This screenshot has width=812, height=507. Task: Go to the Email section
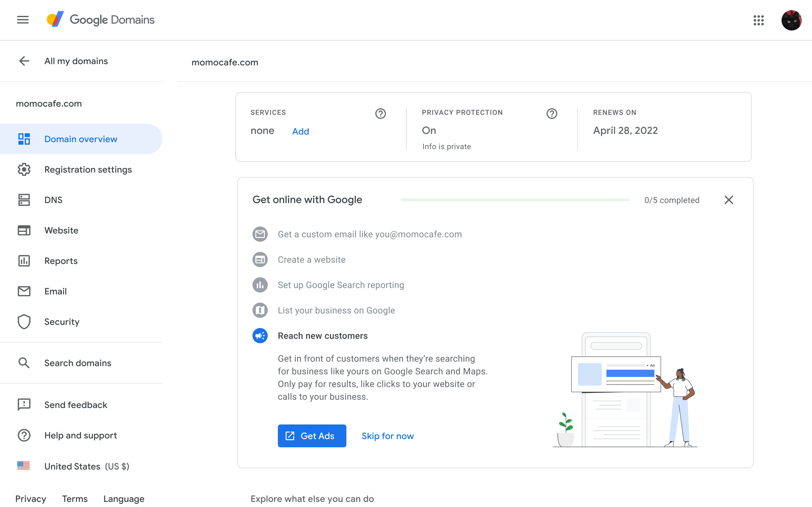(x=81, y=291)
